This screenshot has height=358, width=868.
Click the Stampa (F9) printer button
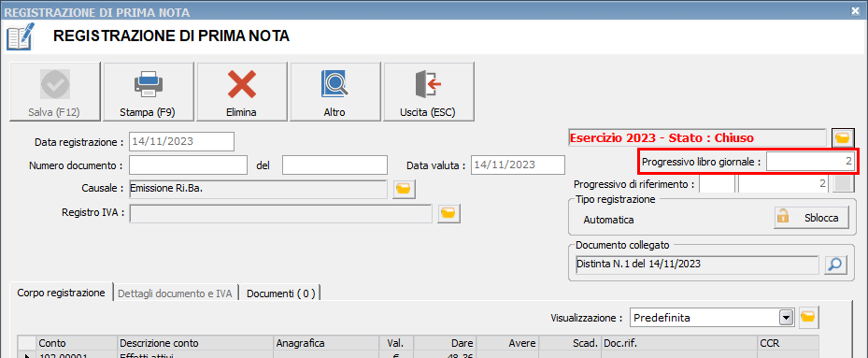point(149,92)
